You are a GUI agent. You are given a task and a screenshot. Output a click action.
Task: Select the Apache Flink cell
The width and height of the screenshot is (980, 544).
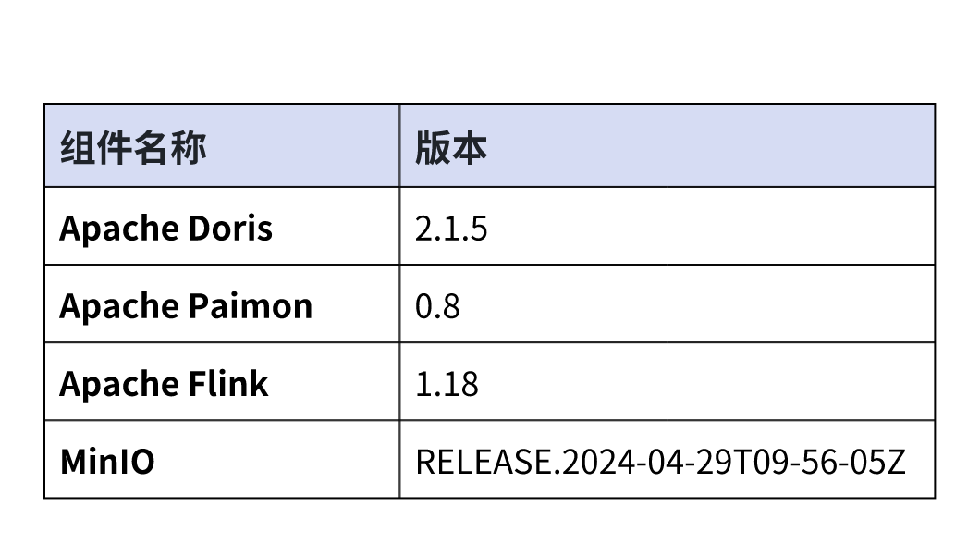pos(164,383)
